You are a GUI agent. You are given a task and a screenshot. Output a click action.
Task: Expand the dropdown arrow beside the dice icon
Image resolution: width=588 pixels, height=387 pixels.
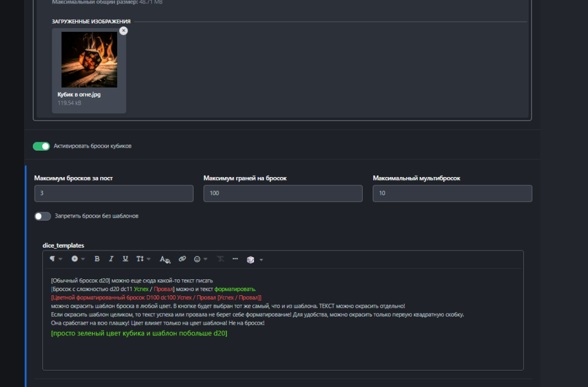tap(261, 259)
